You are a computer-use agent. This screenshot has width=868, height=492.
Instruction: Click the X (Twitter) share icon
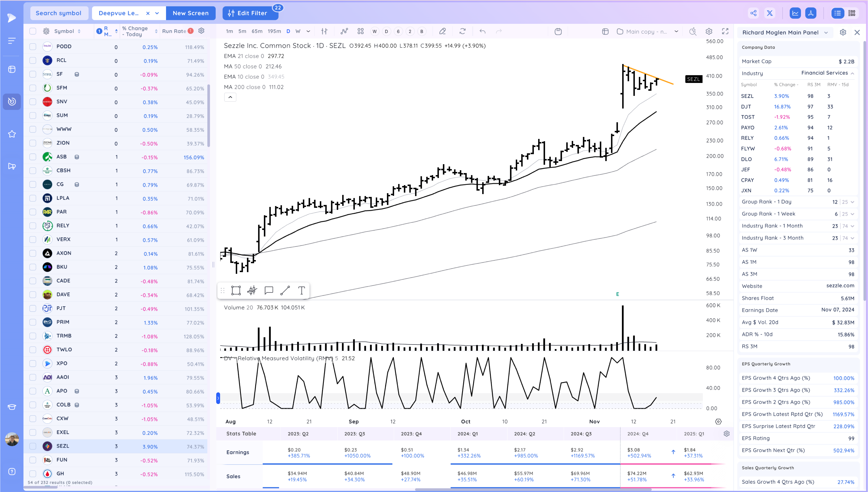point(770,13)
